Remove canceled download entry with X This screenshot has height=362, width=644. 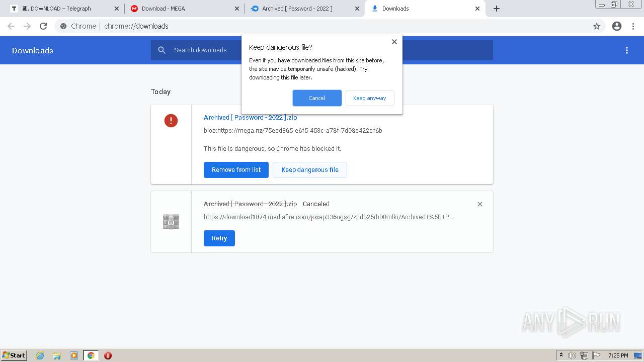pos(480,204)
